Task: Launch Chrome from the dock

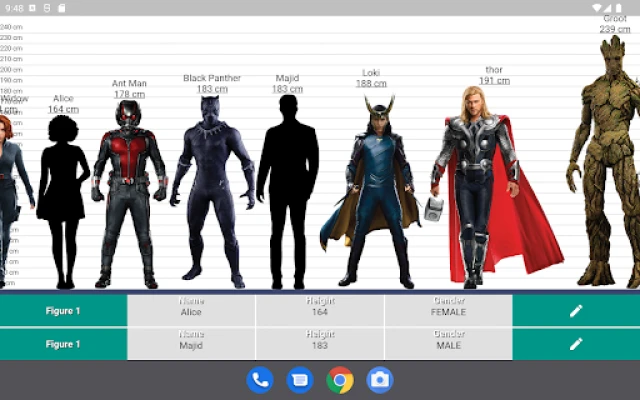Action: (x=340, y=380)
